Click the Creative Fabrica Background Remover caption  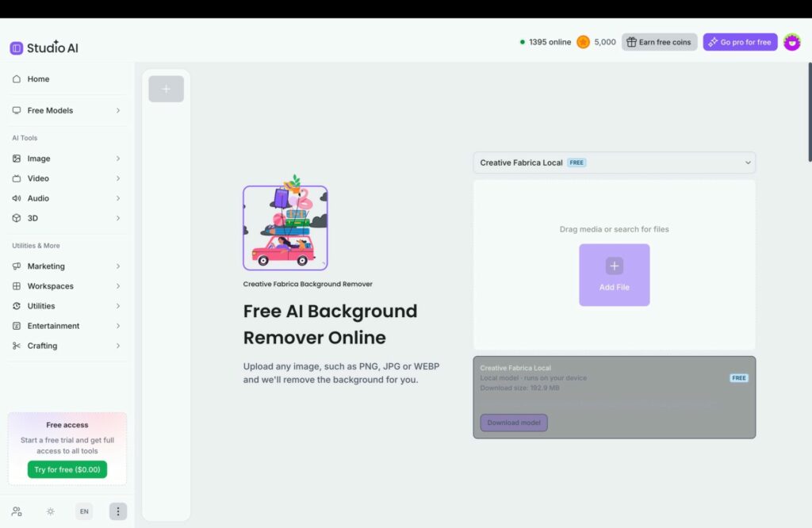[x=308, y=284]
